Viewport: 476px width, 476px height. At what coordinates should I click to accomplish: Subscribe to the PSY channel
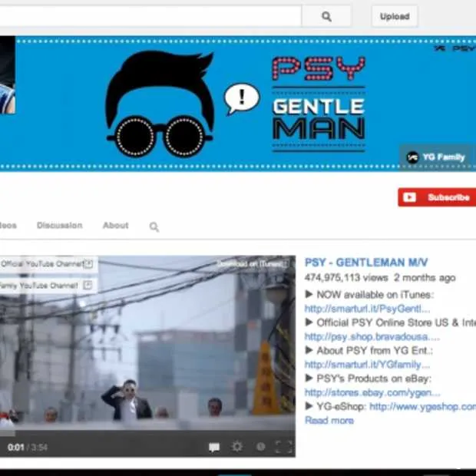(x=437, y=197)
